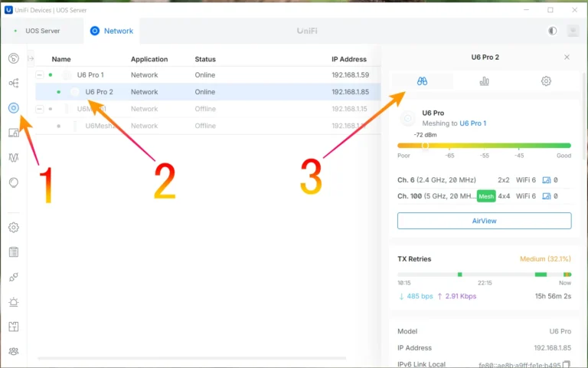Click IP address 192.168.1.85 in table
588x368 pixels.
[350, 92]
